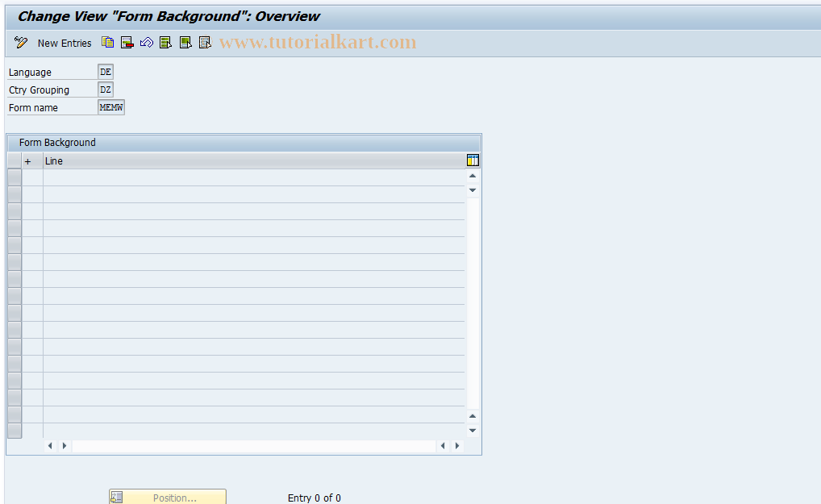This screenshot has width=821, height=504.
Task: Click vertical scrollbar bottom down arrow
Action: tap(473, 430)
